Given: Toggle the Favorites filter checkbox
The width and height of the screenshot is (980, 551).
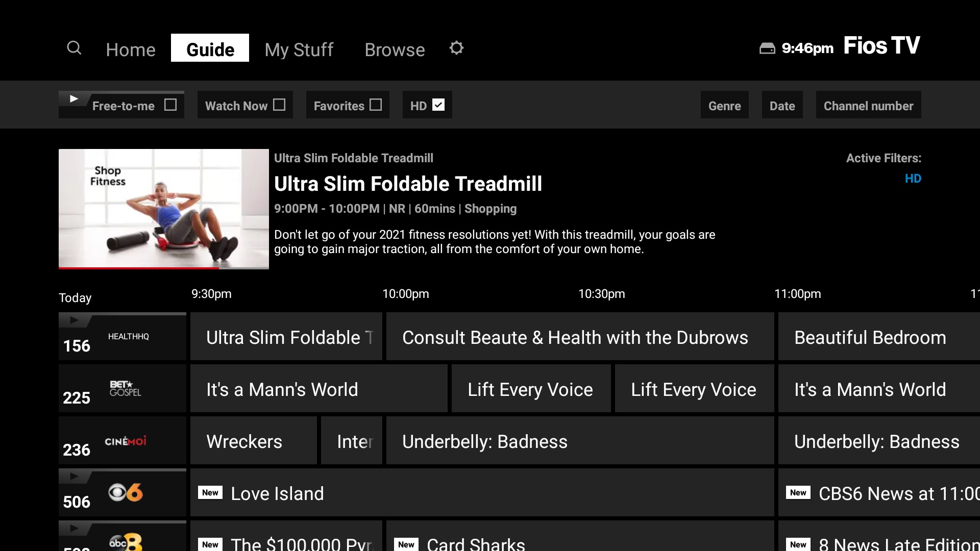Looking at the screenshot, I should coord(376,105).
